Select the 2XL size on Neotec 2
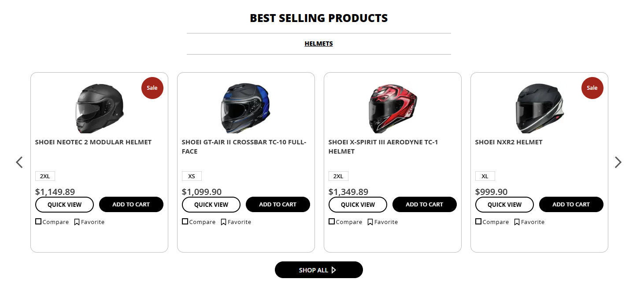Image resolution: width=644 pixels, height=290 pixels. tap(45, 176)
